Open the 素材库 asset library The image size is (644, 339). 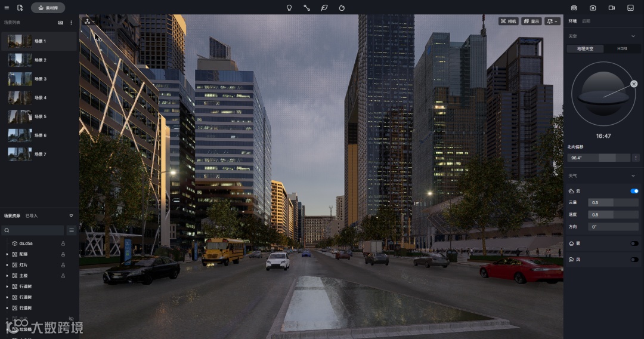click(48, 8)
